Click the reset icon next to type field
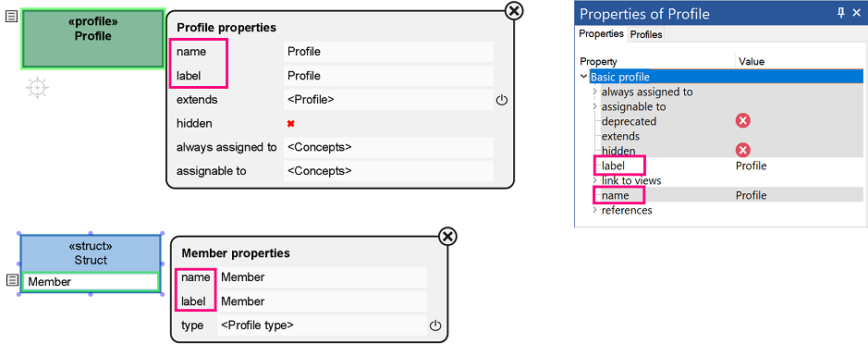Image resolution: width=868 pixels, height=344 pixels. pos(435,326)
